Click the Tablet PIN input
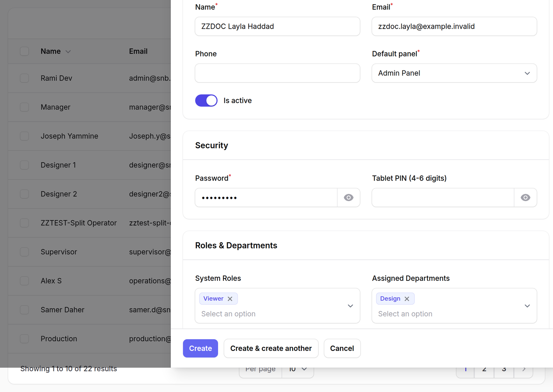The width and height of the screenshot is (553, 392). tap(443, 198)
